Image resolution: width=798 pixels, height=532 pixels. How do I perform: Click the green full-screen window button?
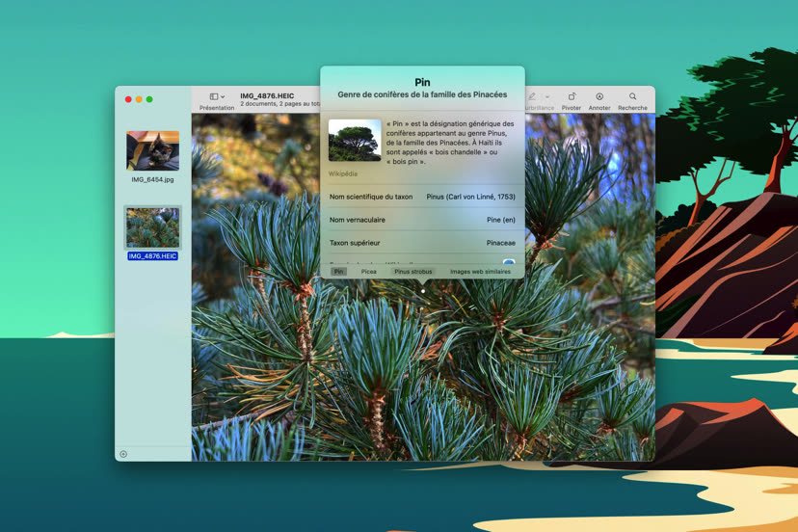(149, 99)
